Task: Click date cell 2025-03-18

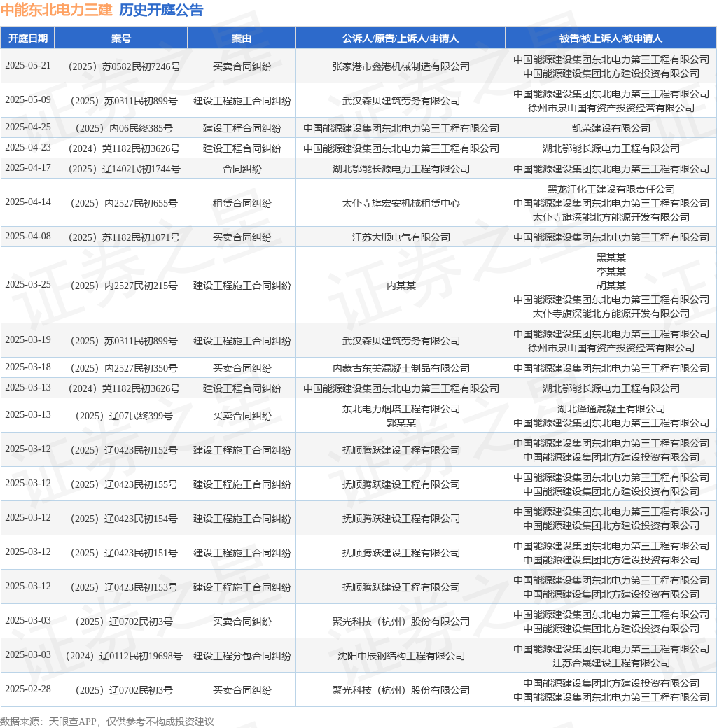Action: tap(28, 367)
